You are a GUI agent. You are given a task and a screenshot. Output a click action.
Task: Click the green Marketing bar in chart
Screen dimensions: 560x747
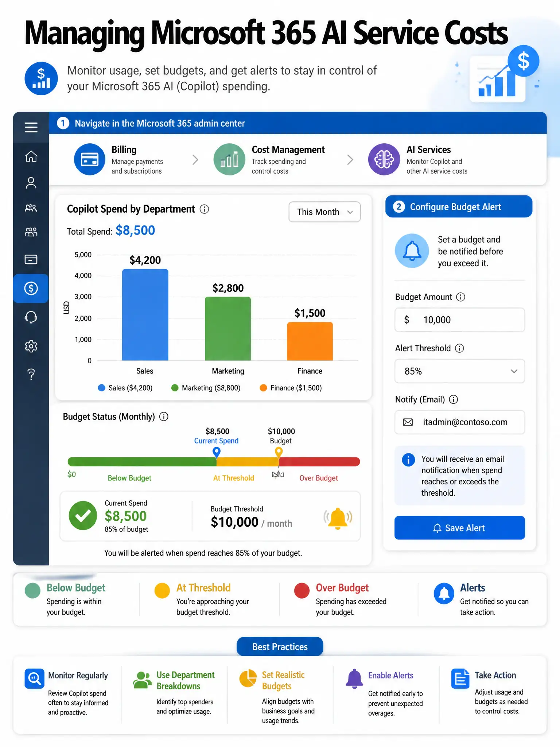tap(228, 329)
